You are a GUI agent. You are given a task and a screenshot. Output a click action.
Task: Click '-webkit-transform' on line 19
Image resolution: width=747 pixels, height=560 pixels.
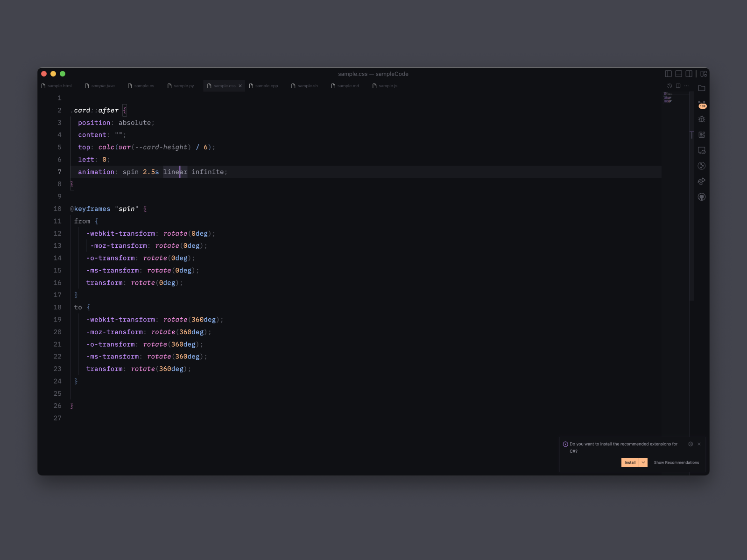120,320
